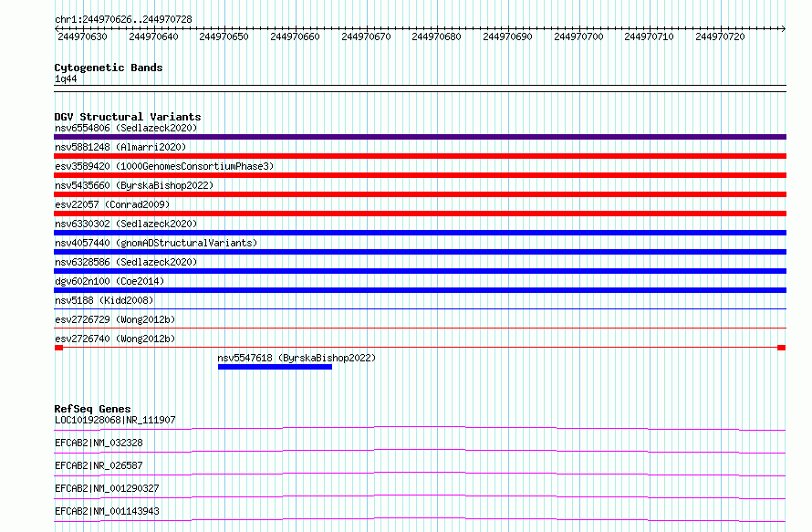Click ruler position 244970710
812x532 pixels.
(649, 37)
